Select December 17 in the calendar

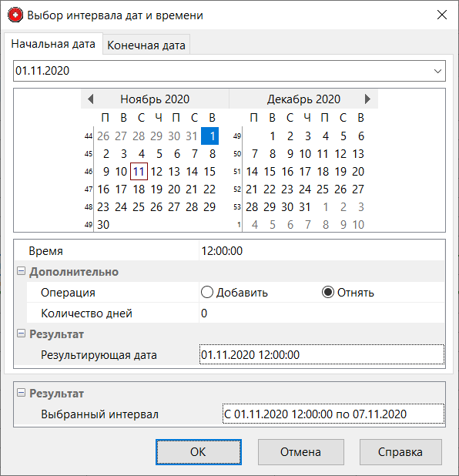[x=305, y=172]
